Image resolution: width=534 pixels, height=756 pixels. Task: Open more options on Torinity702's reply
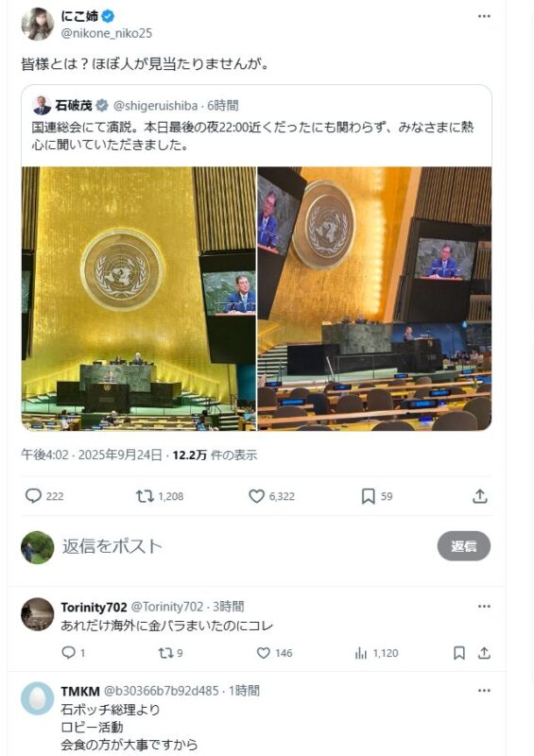(484, 607)
